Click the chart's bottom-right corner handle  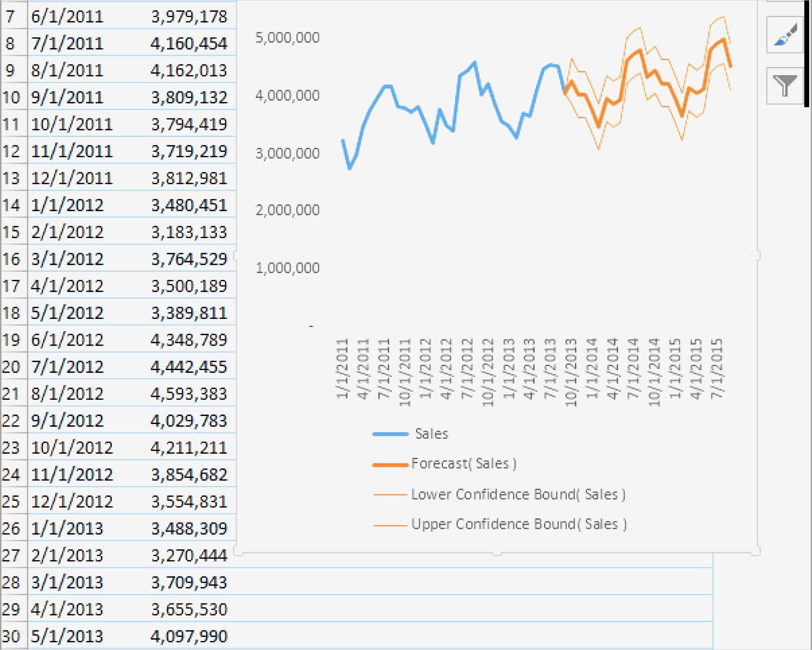click(756, 552)
